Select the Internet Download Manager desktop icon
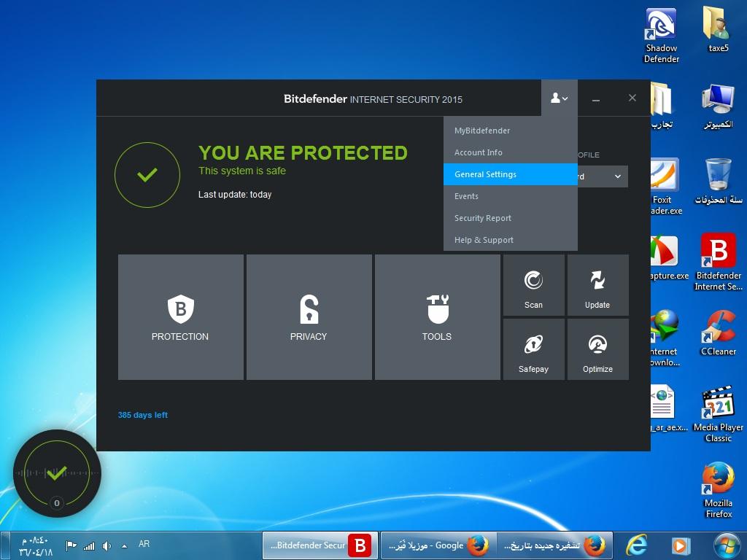This screenshot has width=747, height=560. (x=665, y=338)
